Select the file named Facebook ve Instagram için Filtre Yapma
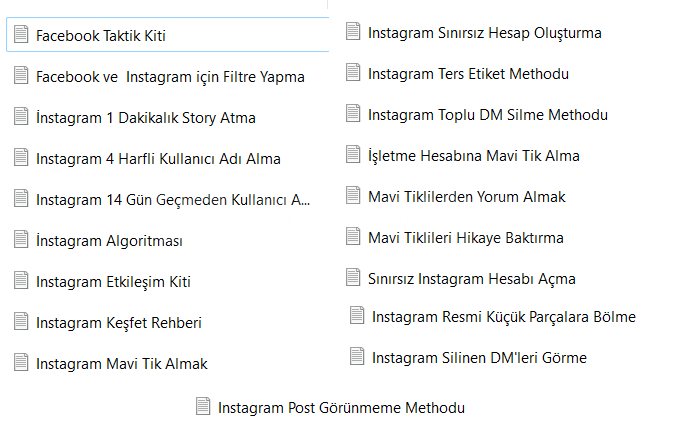This screenshot has width=674, height=429. tap(170, 76)
